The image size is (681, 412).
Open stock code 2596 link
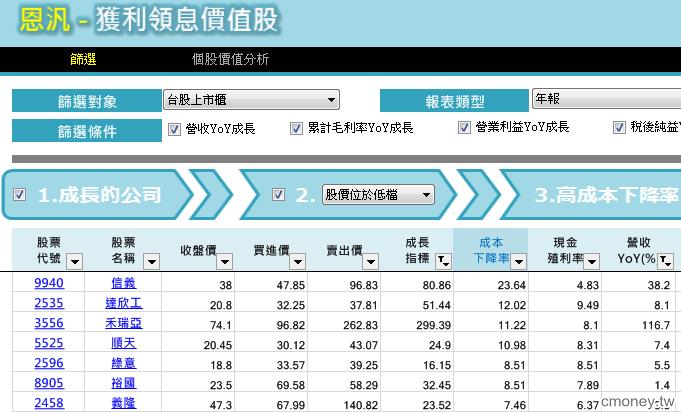(49, 363)
